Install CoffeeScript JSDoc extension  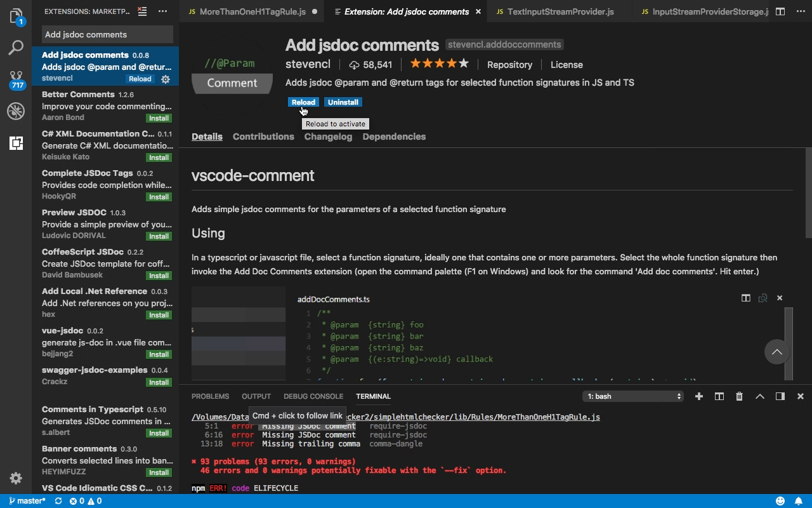click(x=159, y=276)
